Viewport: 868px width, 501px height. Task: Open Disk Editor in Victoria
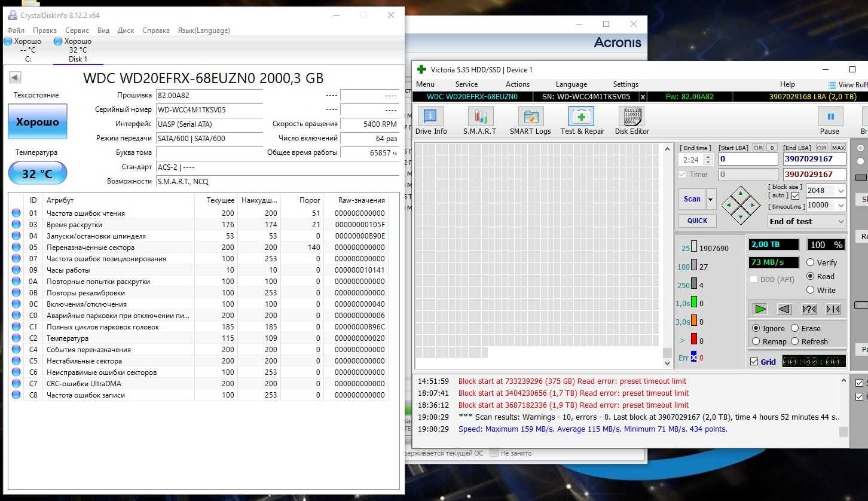point(632,121)
